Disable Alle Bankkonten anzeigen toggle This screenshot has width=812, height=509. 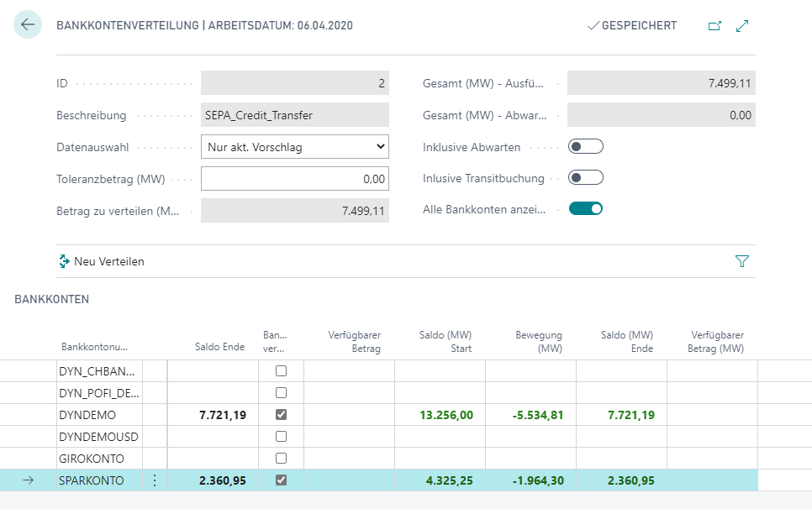[x=586, y=208]
